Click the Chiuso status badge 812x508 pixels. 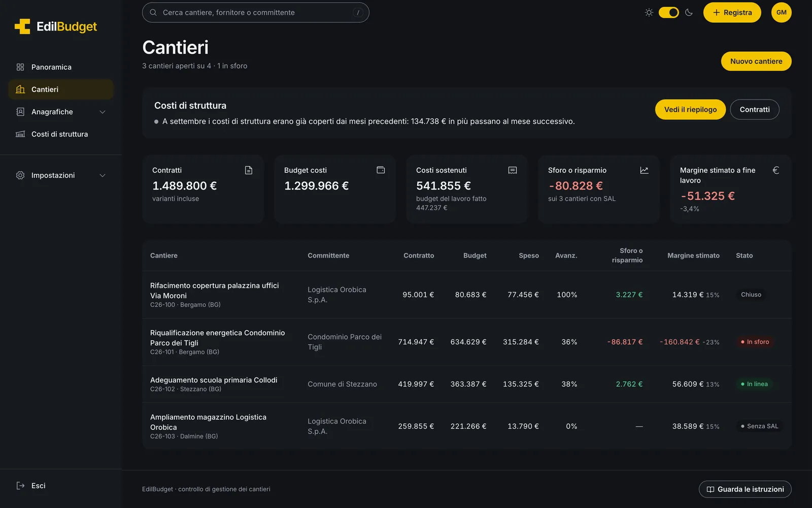(x=751, y=295)
